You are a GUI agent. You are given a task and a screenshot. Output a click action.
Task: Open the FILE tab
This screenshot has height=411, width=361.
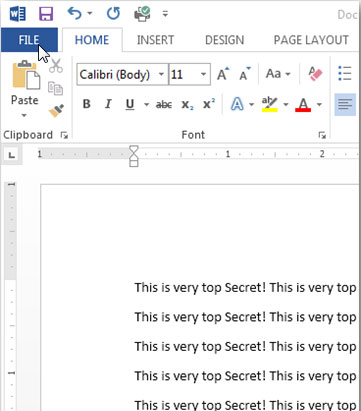[29, 40]
